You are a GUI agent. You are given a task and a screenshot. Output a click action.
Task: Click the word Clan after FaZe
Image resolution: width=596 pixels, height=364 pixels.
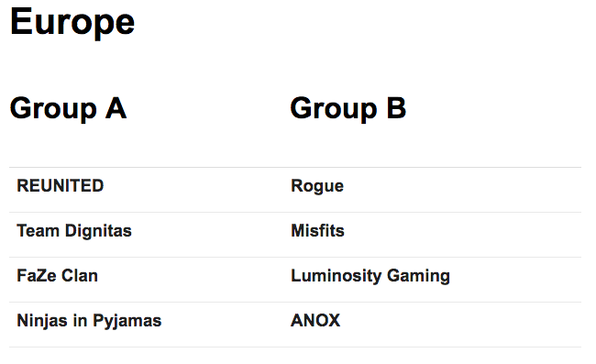80,276
